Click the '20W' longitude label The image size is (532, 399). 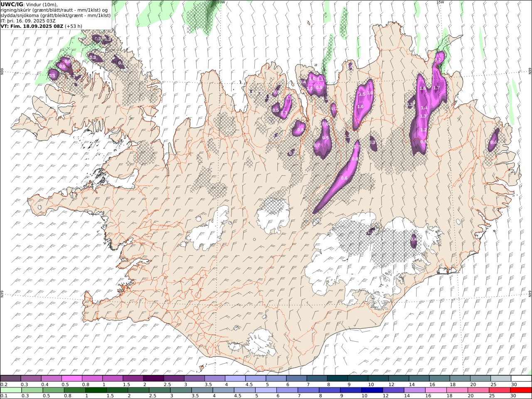[x=221, y=2]
